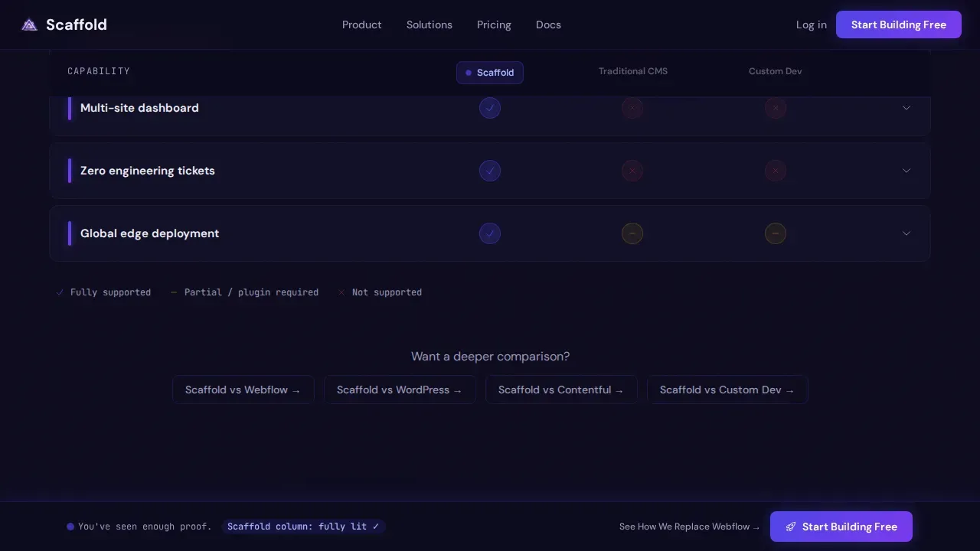Click the Fully supported legend checkmark
This screenshot has width=980, height=551.
tap(60, 292)
